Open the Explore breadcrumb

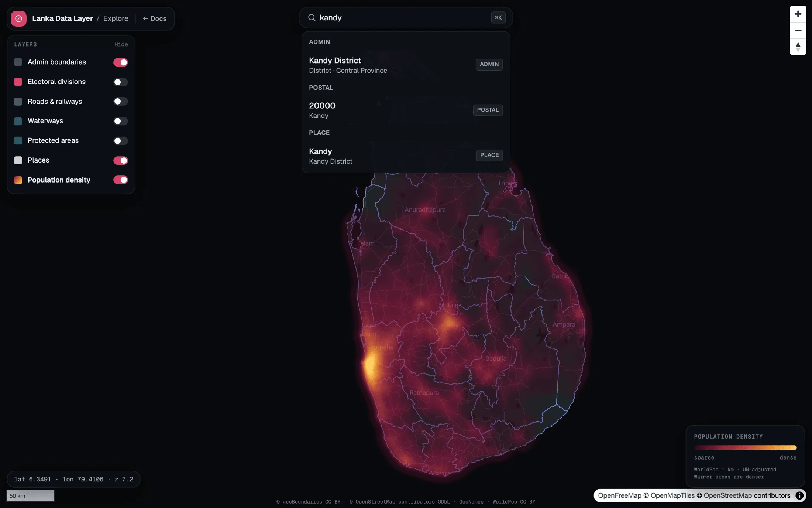pyautogui.click(x=116, y=18)
